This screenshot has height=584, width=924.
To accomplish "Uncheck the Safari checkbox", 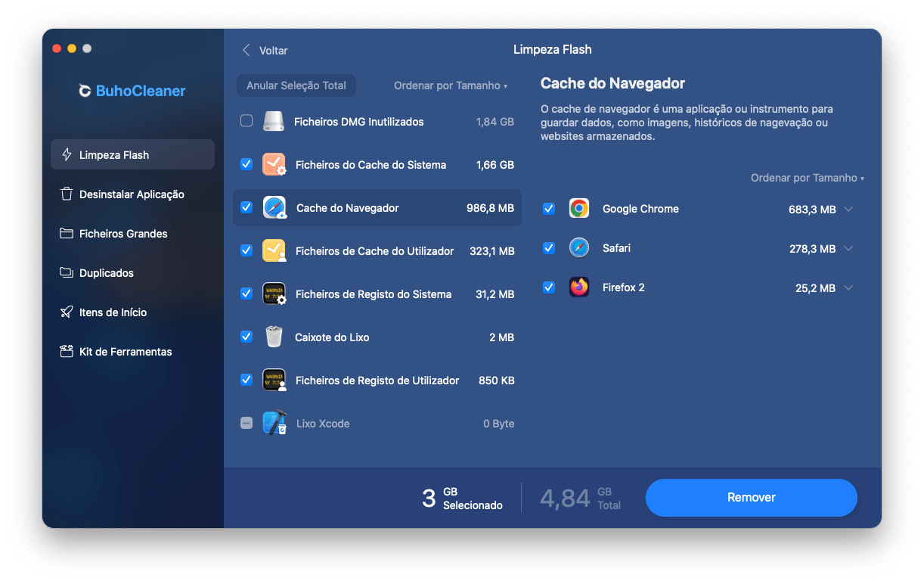I will coord(549,248).
